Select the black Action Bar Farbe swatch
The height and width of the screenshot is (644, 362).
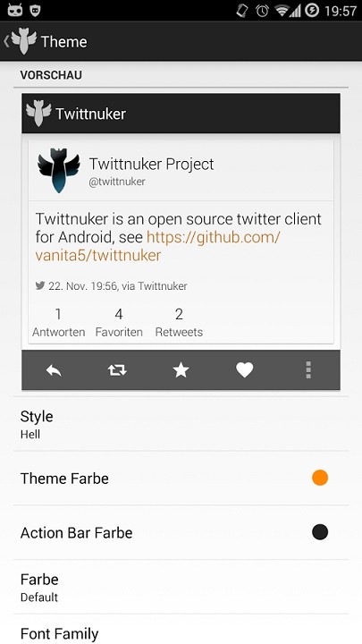point(320,532)
